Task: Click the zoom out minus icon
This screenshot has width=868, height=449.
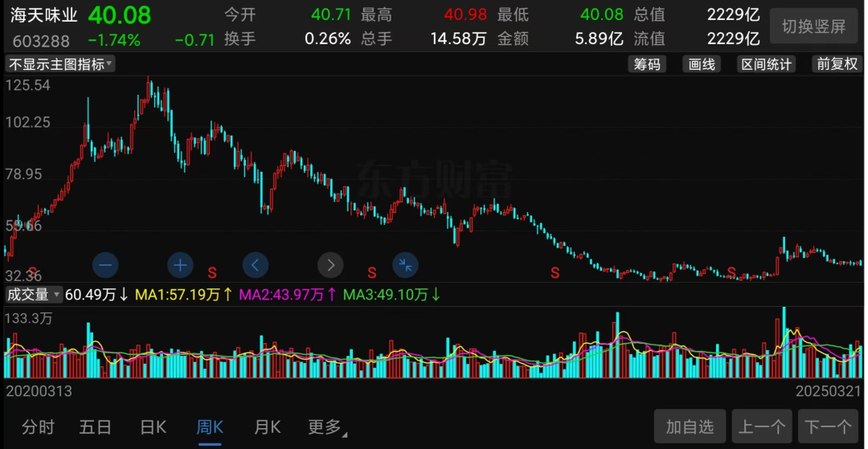Action: [105, 264]
